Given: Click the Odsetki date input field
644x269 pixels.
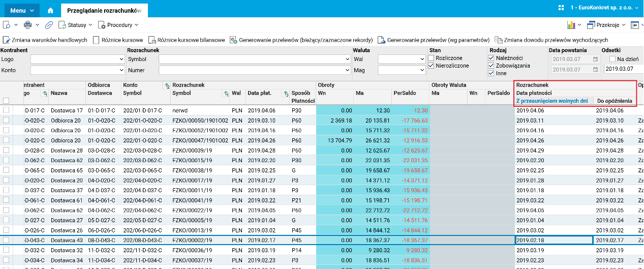Looking at the screenshot, I should [x=623, y=69].
